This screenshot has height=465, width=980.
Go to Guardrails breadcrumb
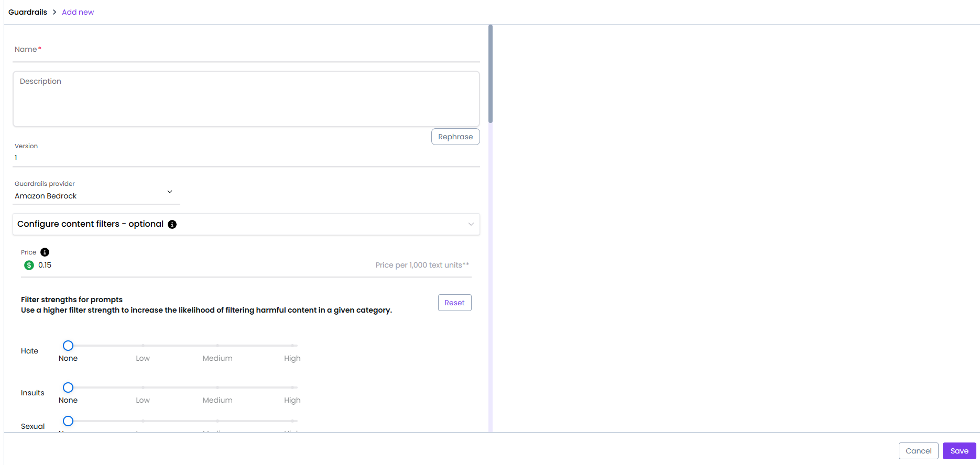tap(28, 12)
